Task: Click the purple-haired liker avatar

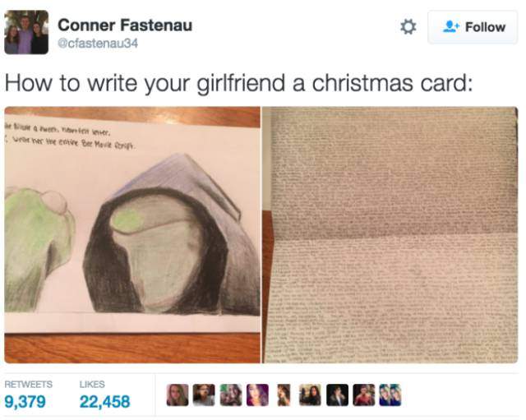Action: coord(257,395)
